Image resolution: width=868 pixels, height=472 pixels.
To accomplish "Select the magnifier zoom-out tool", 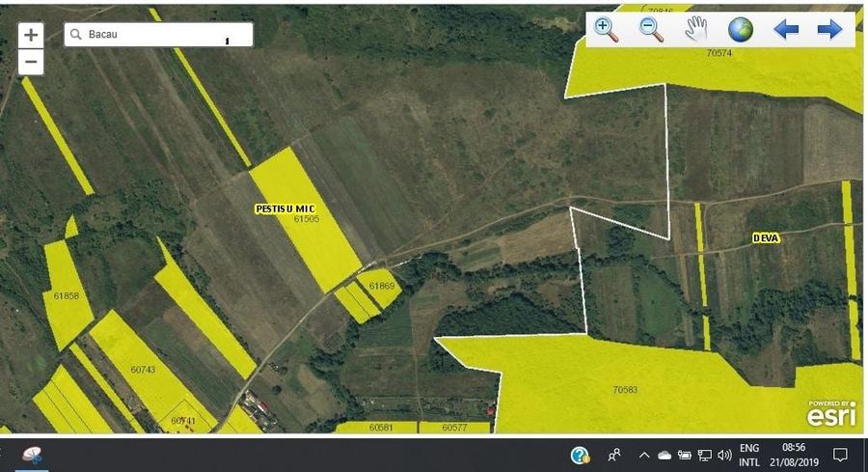I will tap(650, 29).
